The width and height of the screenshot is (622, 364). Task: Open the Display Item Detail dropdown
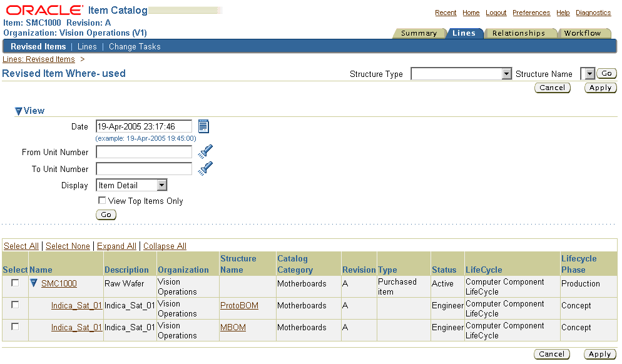[x=131, y=185]
